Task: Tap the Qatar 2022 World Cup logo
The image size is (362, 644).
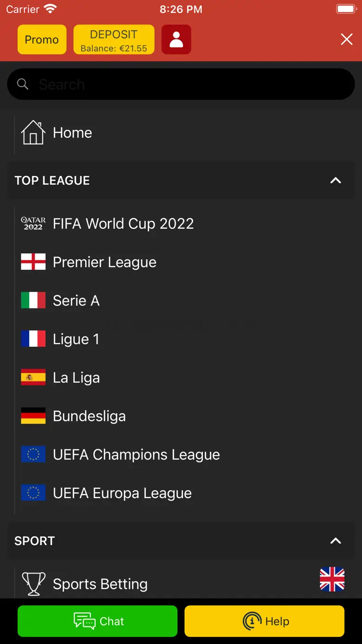Action: point(33,223)
